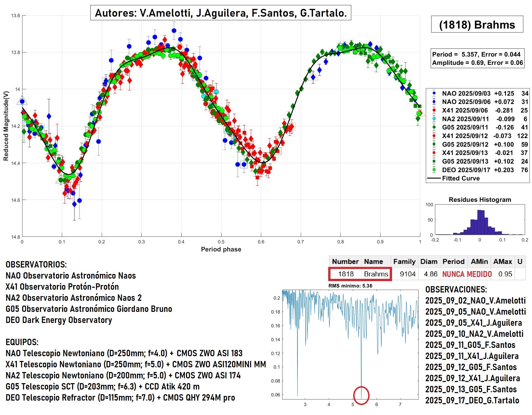Click the Period phase axis label
This screenshot has width=532, height=415.
221,249
